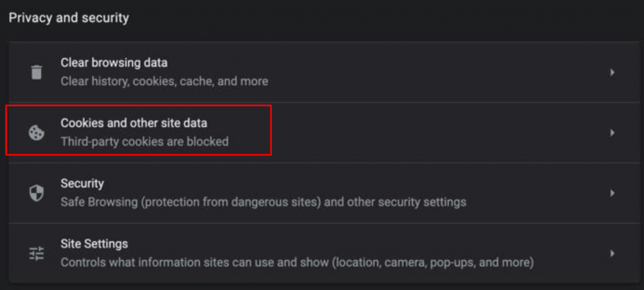The height and width of the screenshot is (290, 644).
Task: Open the "Site Settings" title text
Action: pyautogui.click(x=94, y=244)
